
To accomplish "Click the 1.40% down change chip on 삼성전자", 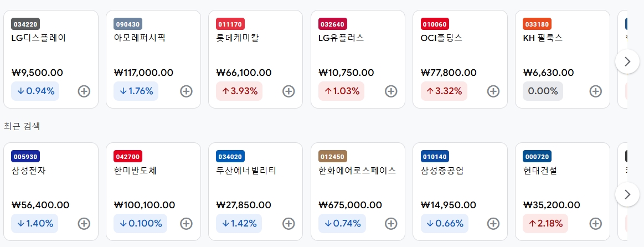I will click(34, 224).
